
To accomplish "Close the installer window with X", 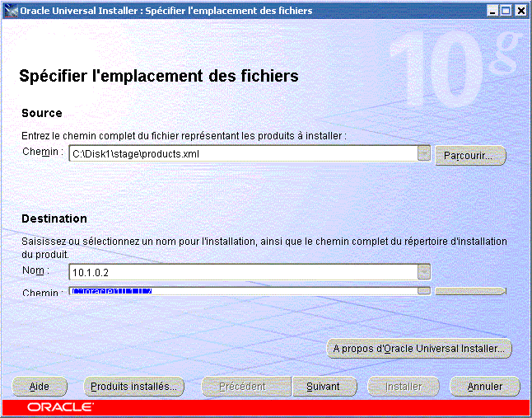I will pyautogui.click(x=519, y=11).
